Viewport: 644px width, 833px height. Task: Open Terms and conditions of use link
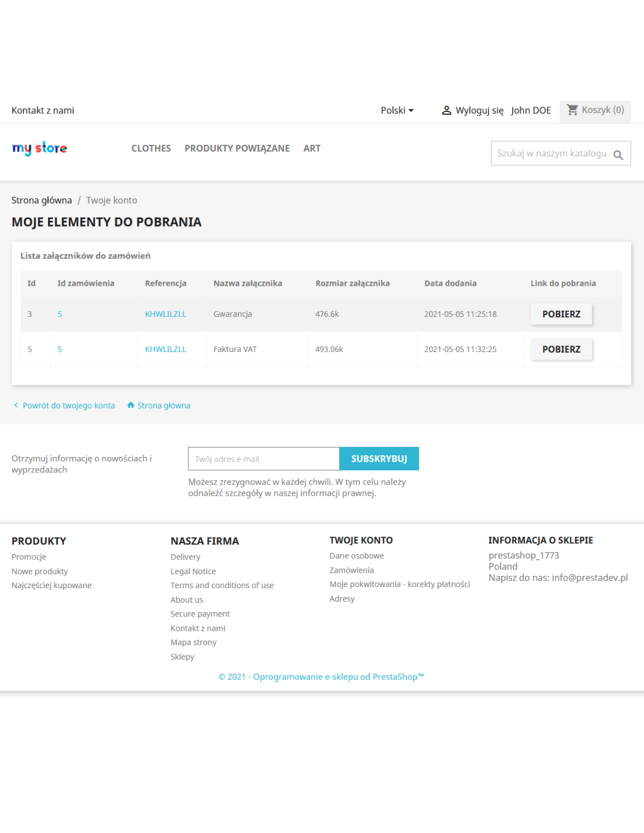click(222, 585)
